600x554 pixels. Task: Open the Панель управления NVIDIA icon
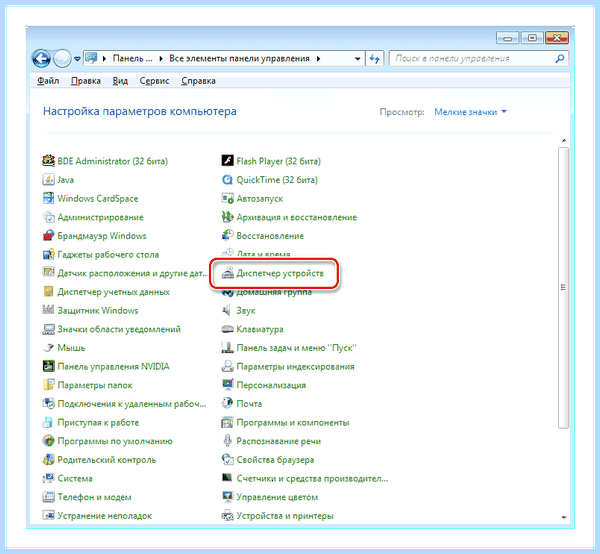click(x=48, y=366)
